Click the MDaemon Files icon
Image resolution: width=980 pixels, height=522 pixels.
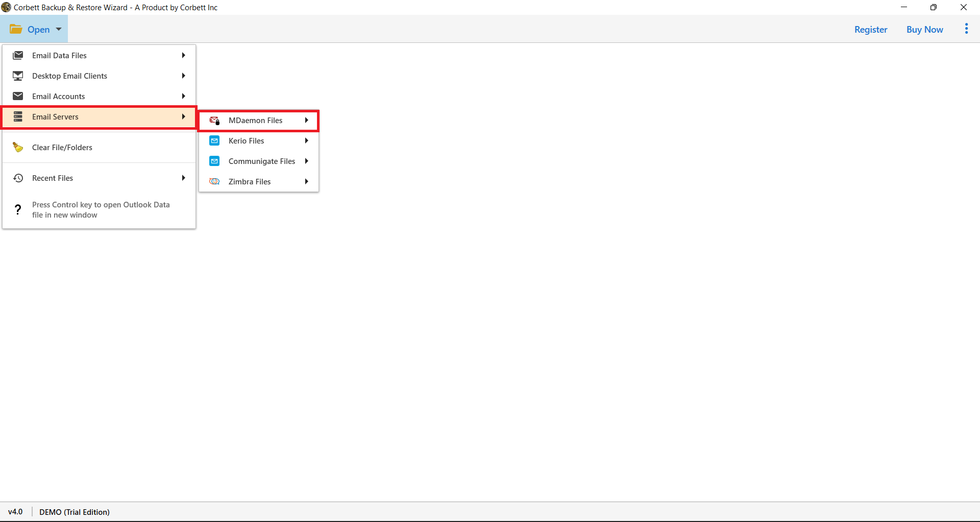pyautogui.click(x=214, y=121)
